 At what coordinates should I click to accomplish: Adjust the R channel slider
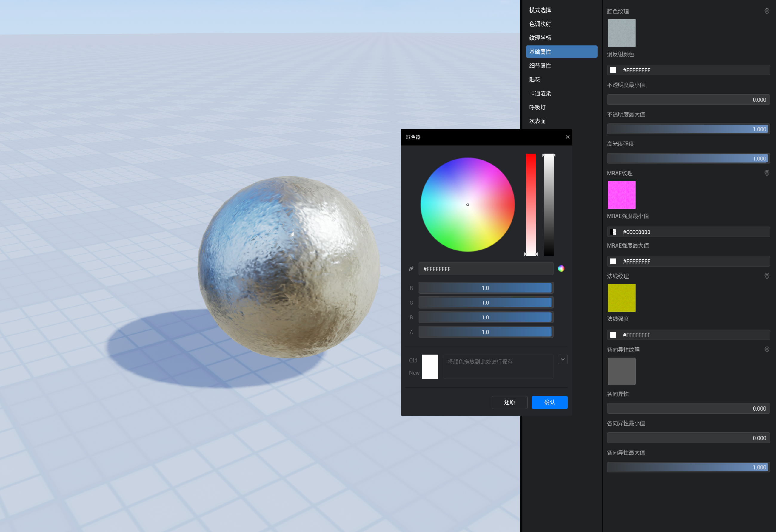(x=486, y=288)
